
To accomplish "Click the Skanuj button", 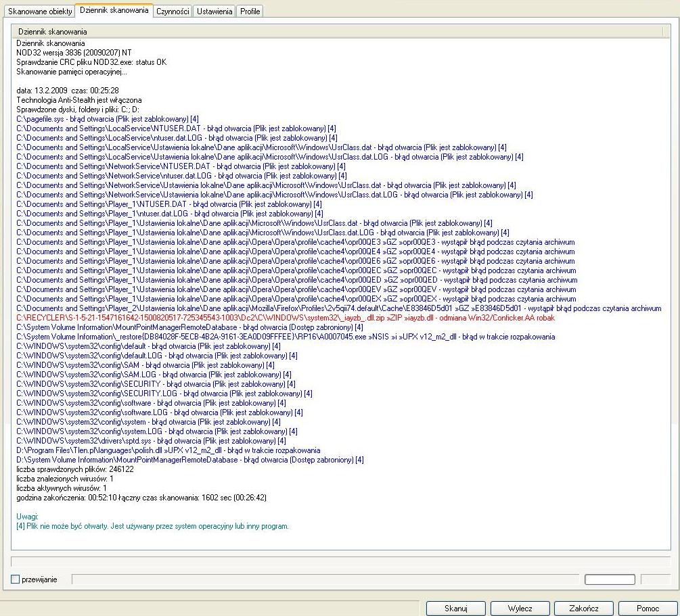I will point(455,608).
